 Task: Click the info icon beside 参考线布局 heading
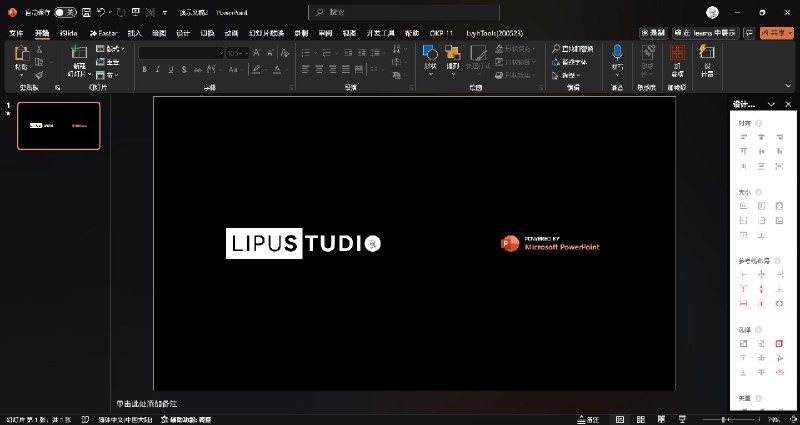(777, 261)
